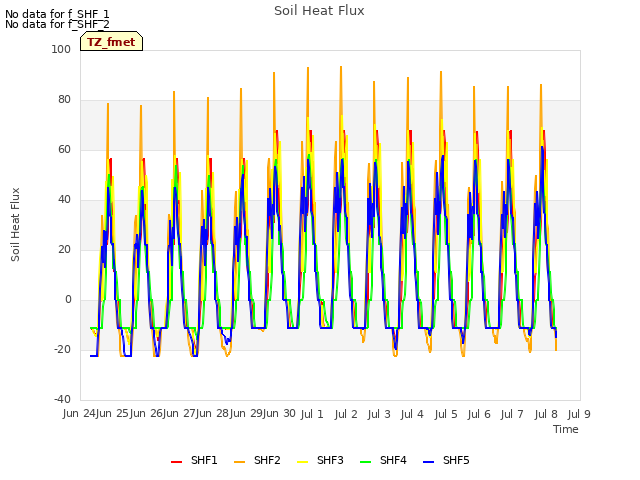Click 'No data for f_SHF_1' message

pyautogui.click(x=57, y=14)
